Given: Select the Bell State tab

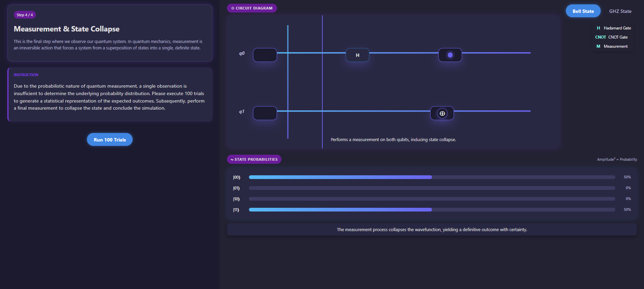Looking at the screenshot, I should (583, 11).
